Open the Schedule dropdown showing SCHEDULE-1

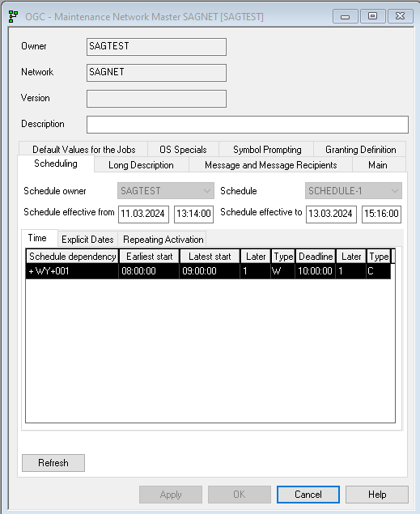(x=354, y=191)
